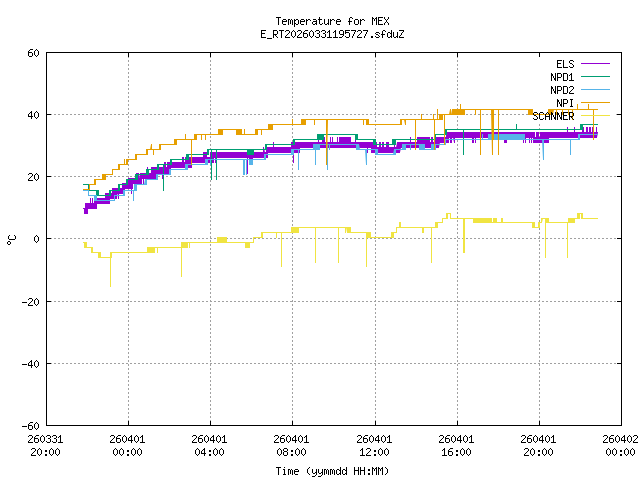
Task: Click the purple ELS legend line sample
Action: pyautogui.click(x=597, y=64)
